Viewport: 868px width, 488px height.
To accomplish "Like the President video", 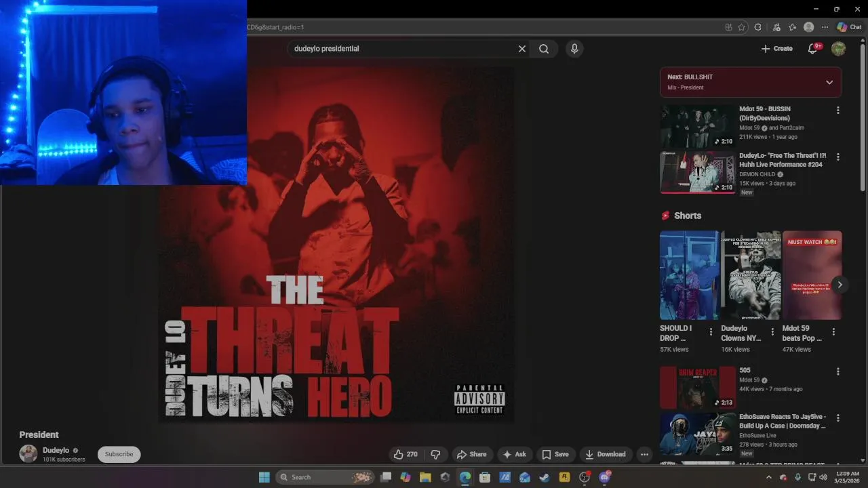I will pos(406,454).
